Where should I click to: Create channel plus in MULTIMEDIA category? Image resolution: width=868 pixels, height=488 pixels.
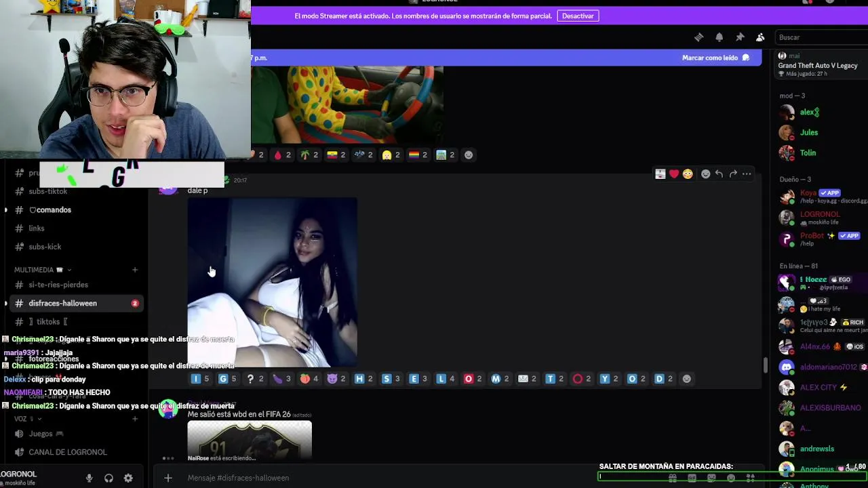(x=134, y=270)
